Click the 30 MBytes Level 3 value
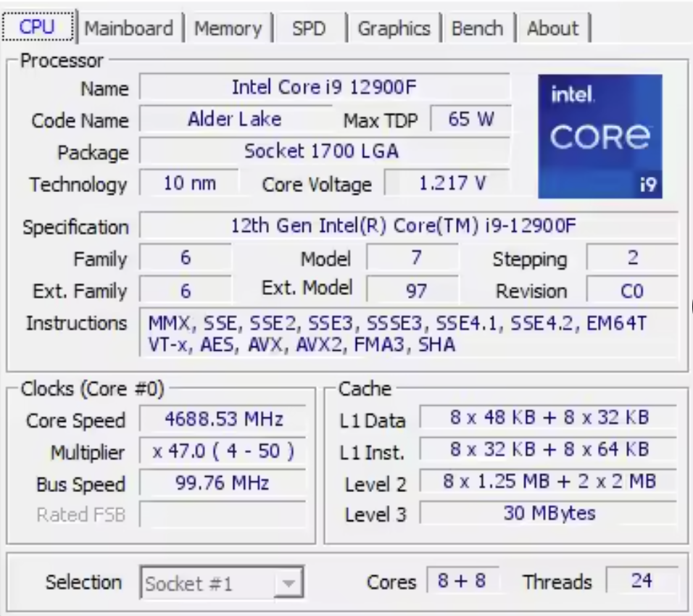 (549, 513)
